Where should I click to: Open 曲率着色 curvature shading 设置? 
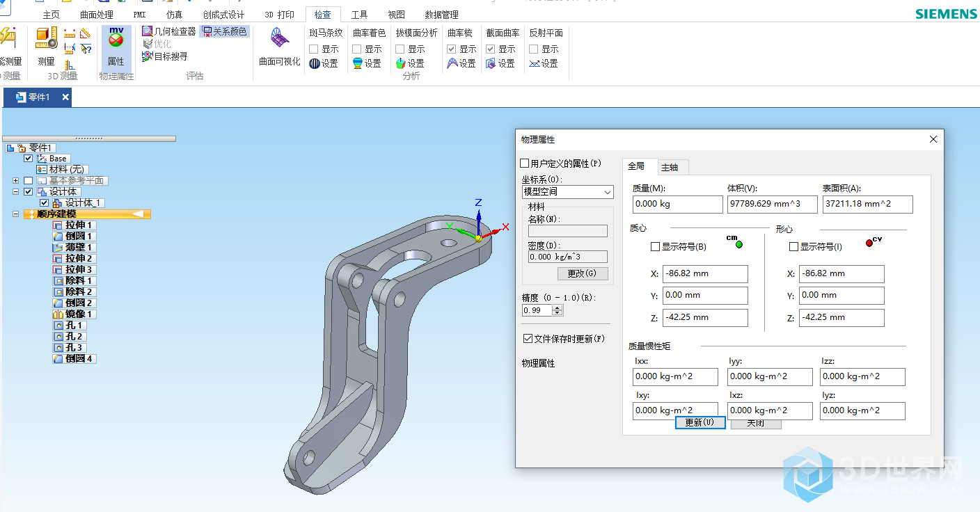(367, 63)
